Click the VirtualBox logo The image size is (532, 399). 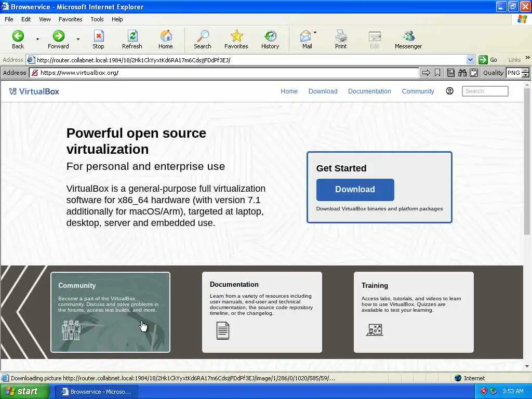[34, 91]
